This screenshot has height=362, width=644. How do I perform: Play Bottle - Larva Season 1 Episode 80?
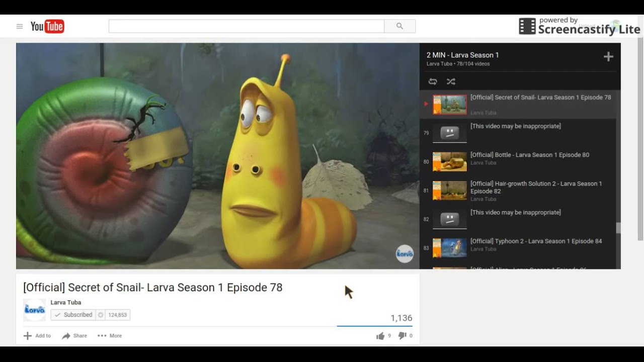[x=530, y=155]
